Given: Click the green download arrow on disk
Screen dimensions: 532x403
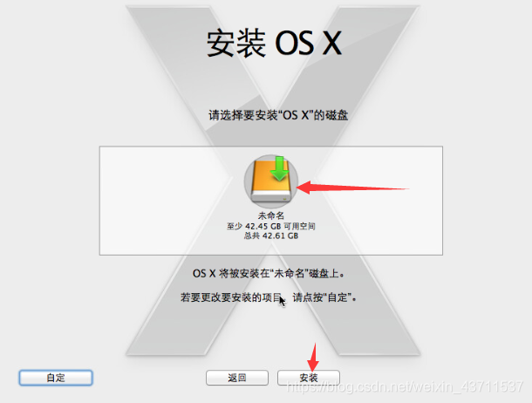Looking at the screenshot, I should (x=279, y=168).
